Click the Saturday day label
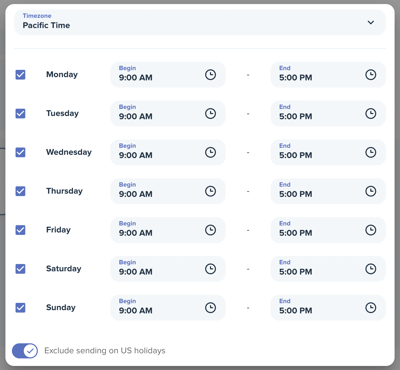This screenshot has width=400, height=370. (x=64, y=269)
